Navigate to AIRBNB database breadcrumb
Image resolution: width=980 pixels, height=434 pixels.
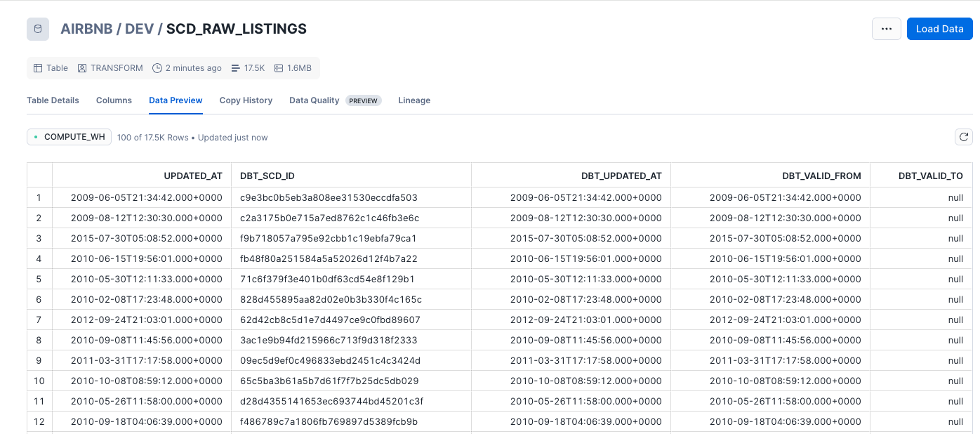click(x=86, y=29)
